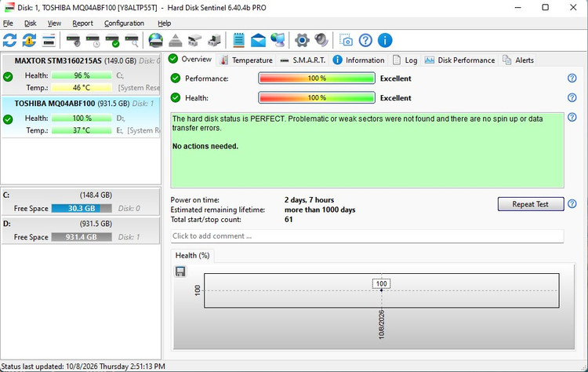The image size is (588, 372).
Task: Open the View menu
Action: [54, 24]
